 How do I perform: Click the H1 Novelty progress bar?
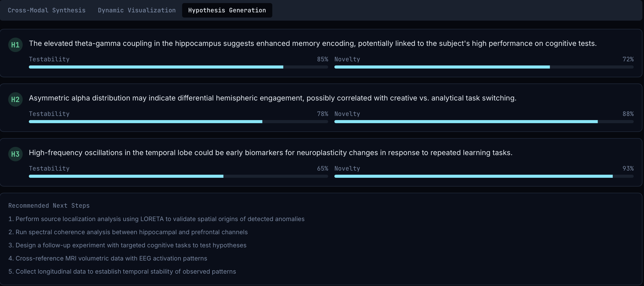pos(484,67)
